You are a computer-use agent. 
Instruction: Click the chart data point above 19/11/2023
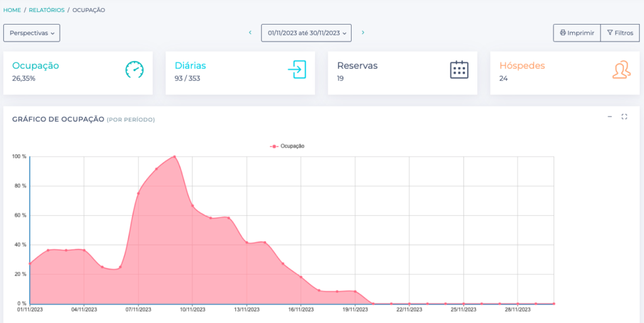coord(355,292)
